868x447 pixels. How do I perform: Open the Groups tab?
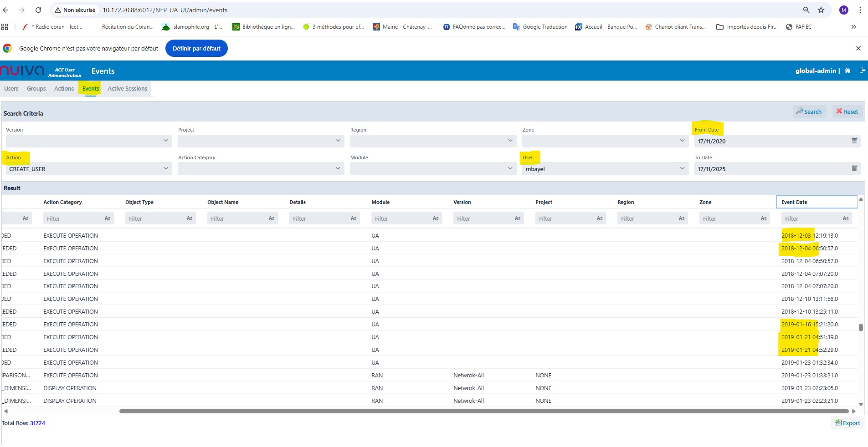(x=36, y=89)
